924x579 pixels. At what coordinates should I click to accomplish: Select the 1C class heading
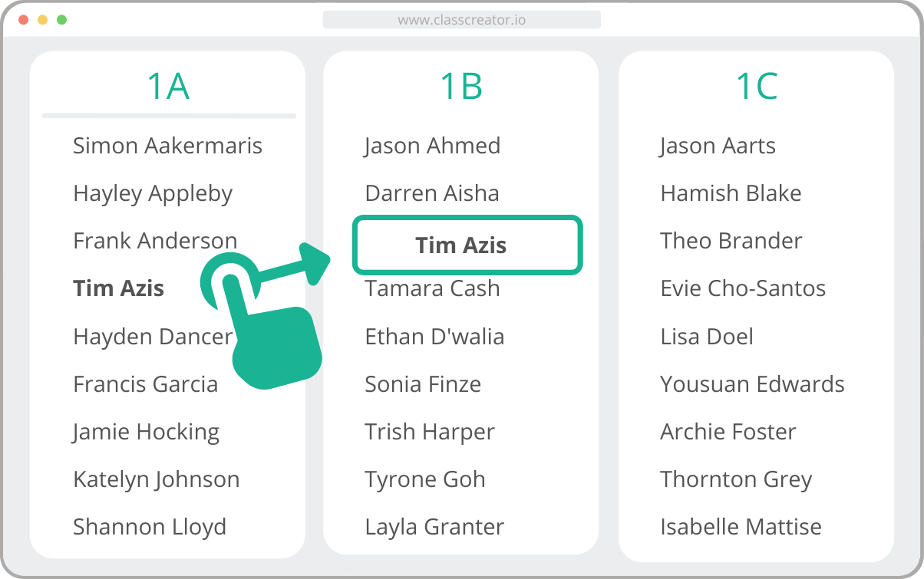[x=757, y=86]
